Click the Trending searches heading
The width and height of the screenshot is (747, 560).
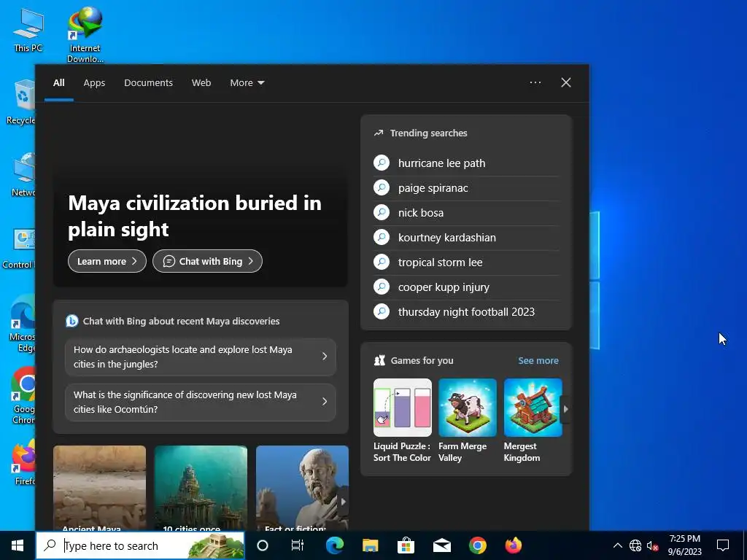(x=428, y=133)
